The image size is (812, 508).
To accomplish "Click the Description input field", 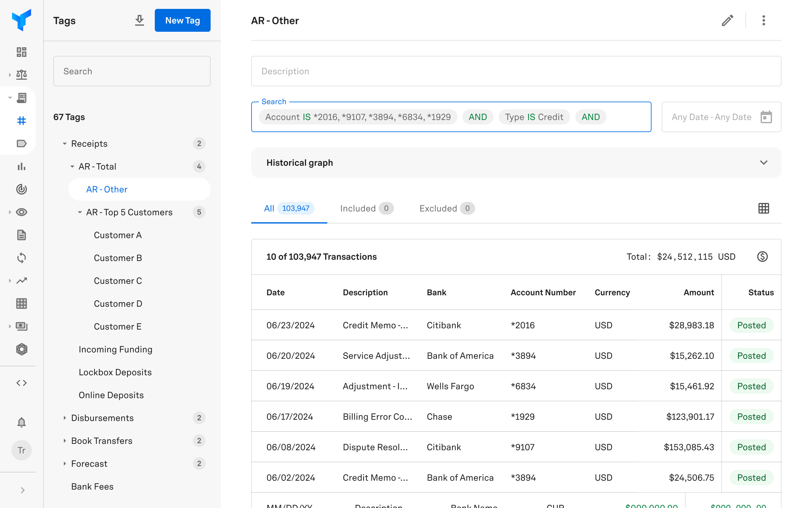I will coord(516,71).
